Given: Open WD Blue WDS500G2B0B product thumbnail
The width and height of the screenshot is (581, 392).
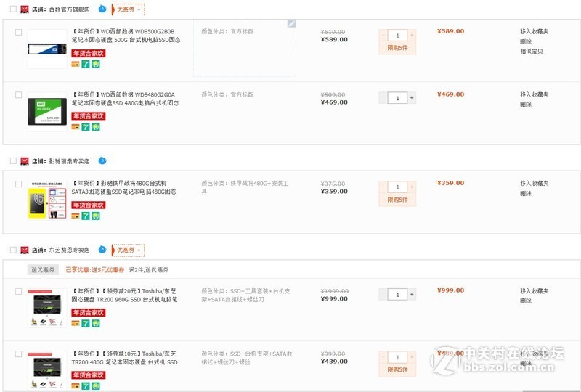Looking at the screenshot, I should [47, 49].
